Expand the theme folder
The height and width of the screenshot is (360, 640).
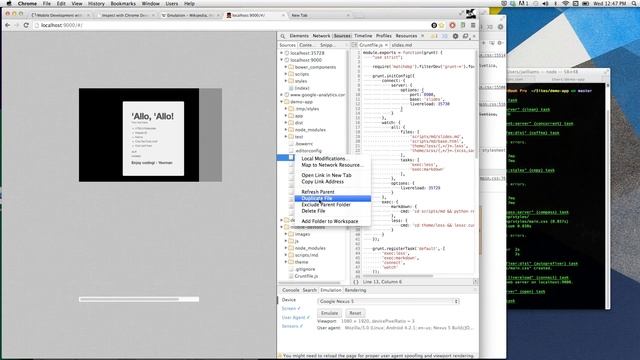point(286,262)
